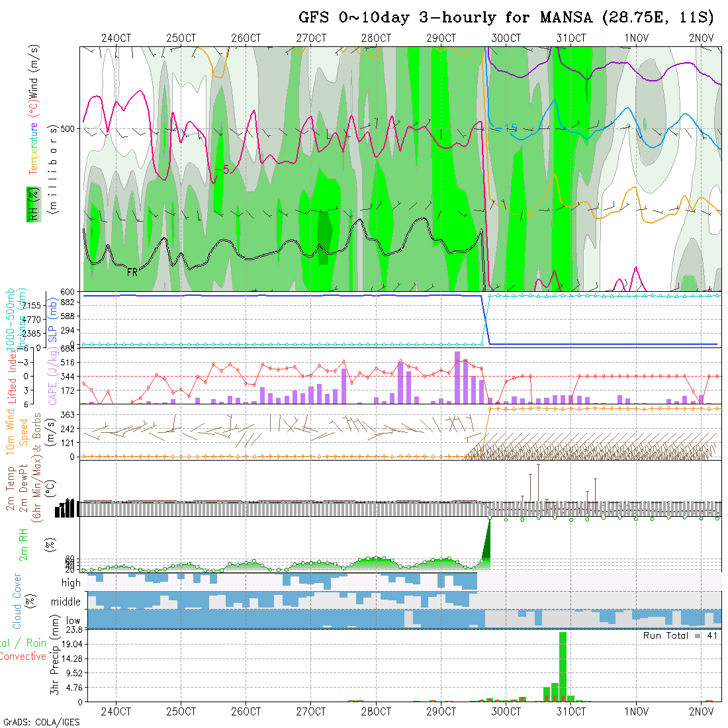Select the 27OCT label on top axis
This screenshot has height=728, width=728.
311,38
